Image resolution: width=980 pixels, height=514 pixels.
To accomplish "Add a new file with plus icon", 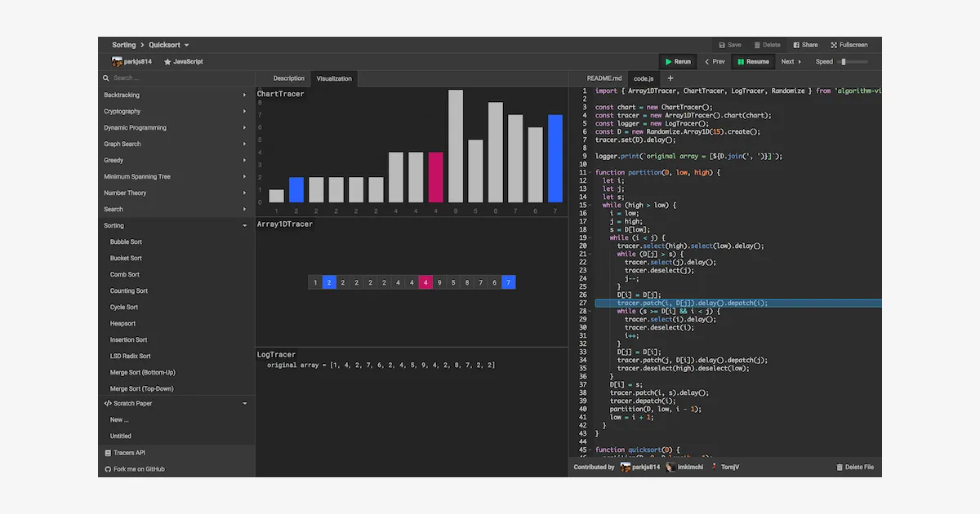I will [670, 78].
